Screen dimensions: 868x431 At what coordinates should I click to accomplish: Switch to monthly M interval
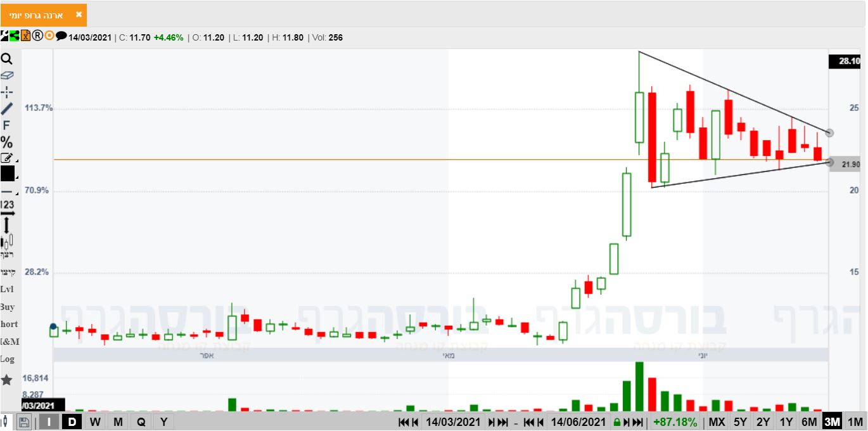click(118, 422)
